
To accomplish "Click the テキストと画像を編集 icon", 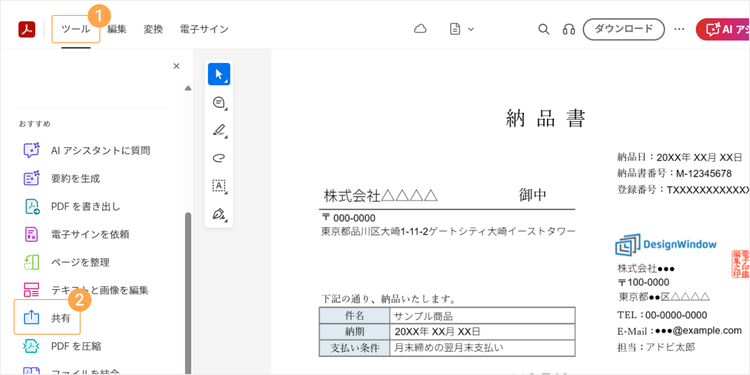I will 32,290.
